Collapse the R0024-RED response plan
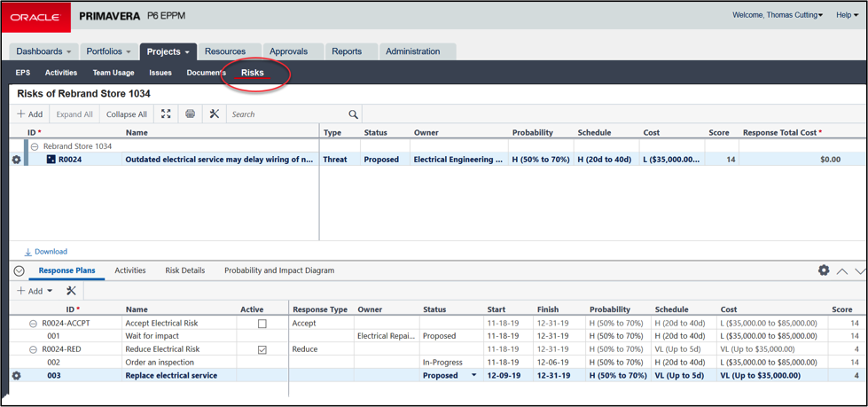The image size is (868, 407). (x=34, y=349)
